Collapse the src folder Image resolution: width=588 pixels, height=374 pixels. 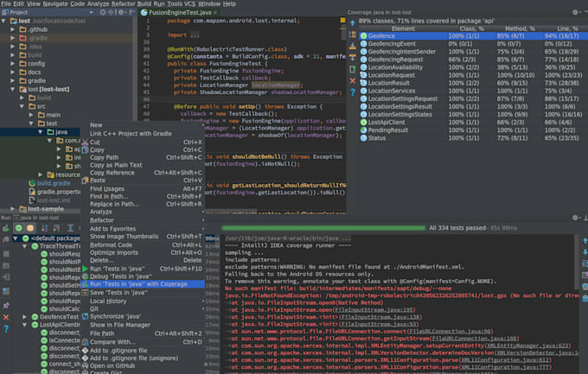pos(22,106)
